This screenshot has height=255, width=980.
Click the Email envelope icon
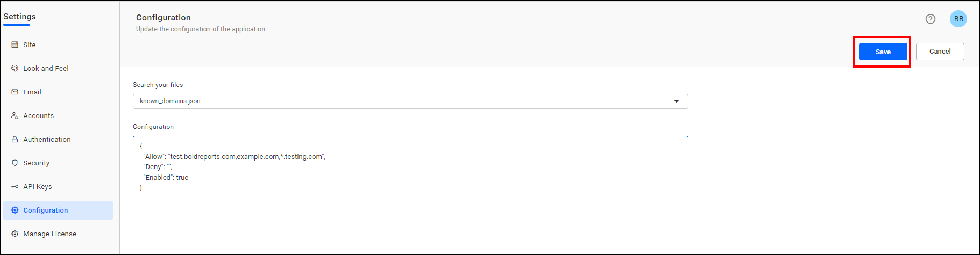(15, 92)
